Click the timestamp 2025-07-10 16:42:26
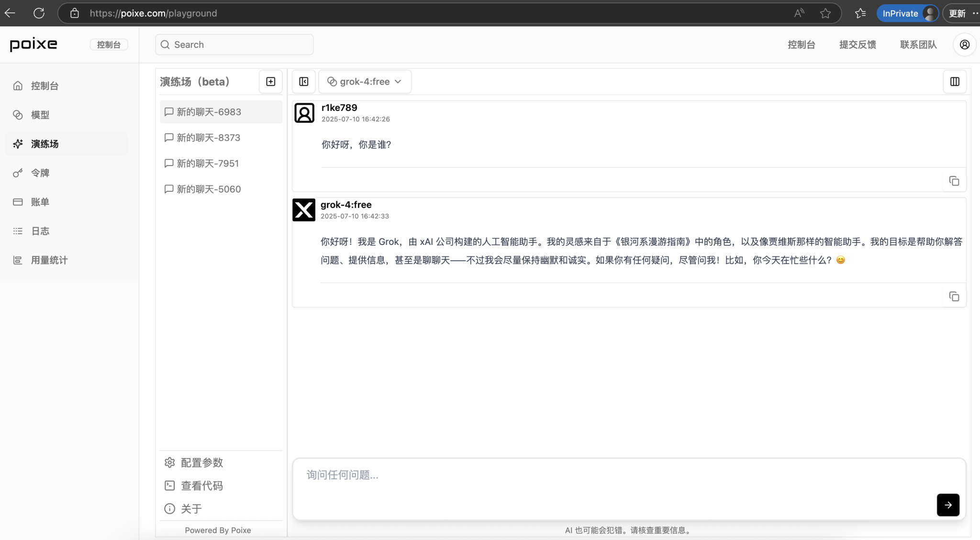The height and width of the screenshot is (540, 980). click(x=356, y=119)
